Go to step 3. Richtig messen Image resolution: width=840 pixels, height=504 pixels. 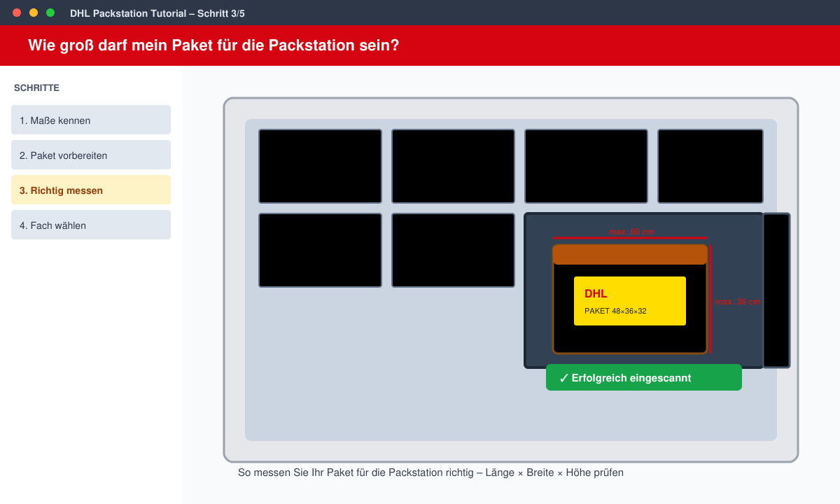click(x=91, y=190)
